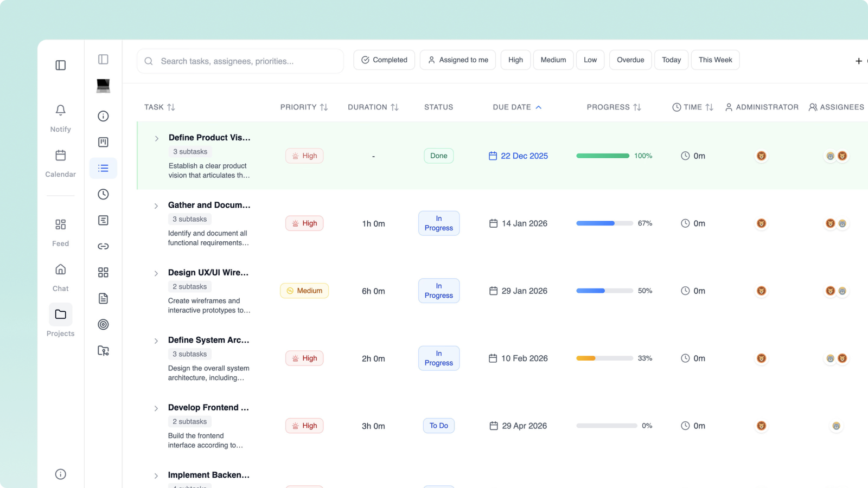The height and width of the screenshot is (488, 868).
Task: Open the shared folder icon
Action: (x=103, y=351)
